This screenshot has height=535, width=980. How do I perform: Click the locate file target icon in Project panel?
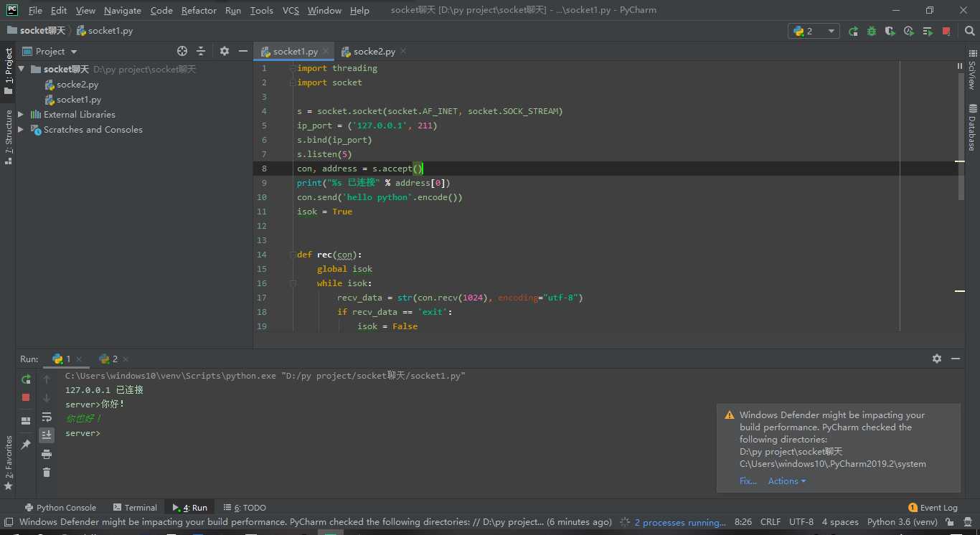click(182, 51)
